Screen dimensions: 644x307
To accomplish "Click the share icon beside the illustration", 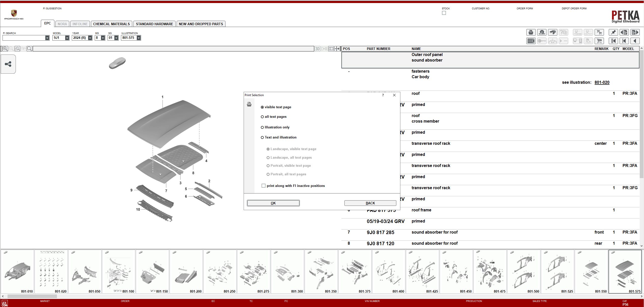I will coord(8,64).
